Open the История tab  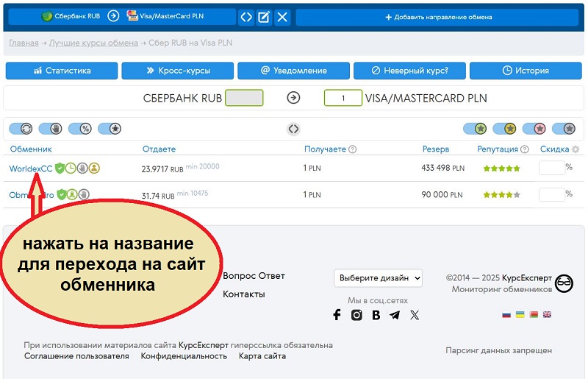(x=526, y=71)
